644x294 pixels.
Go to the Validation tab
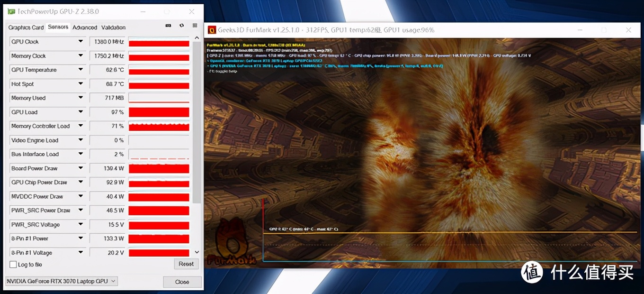pyautogui.click(x=114, y=28)
